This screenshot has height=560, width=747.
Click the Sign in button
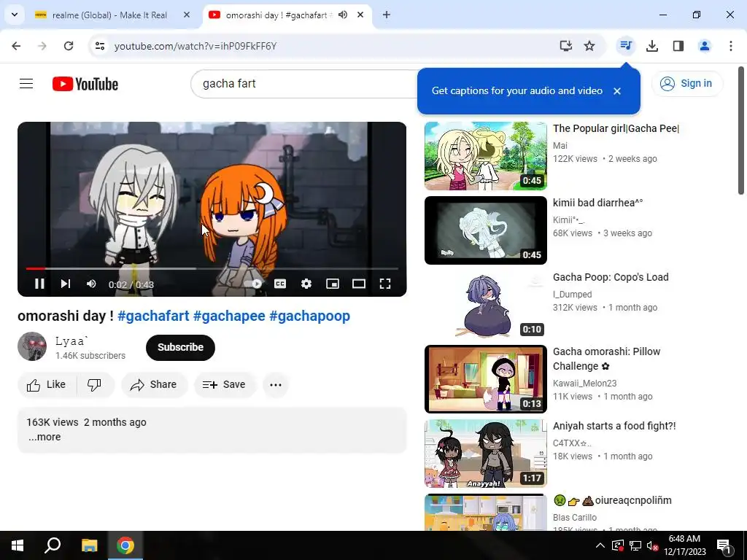687,83
